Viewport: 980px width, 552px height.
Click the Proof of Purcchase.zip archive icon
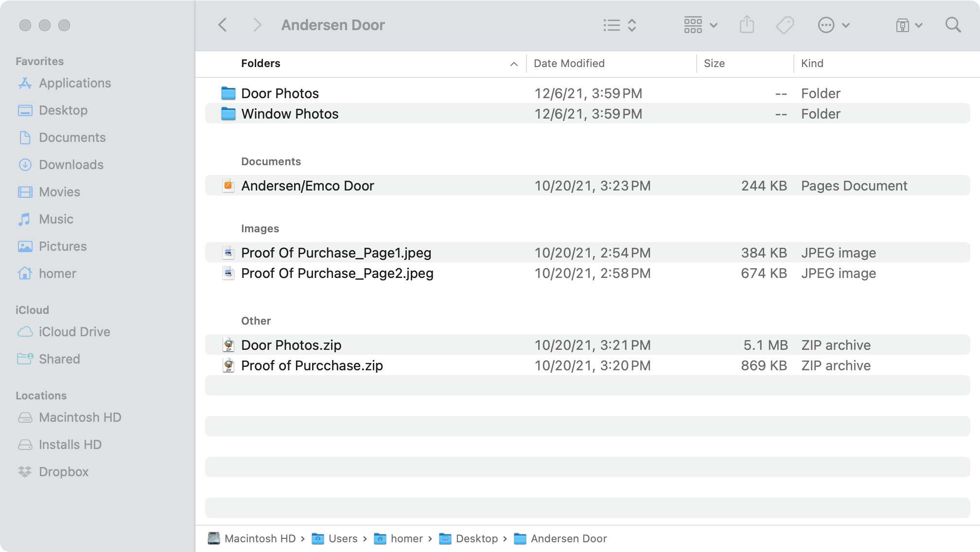228,365
